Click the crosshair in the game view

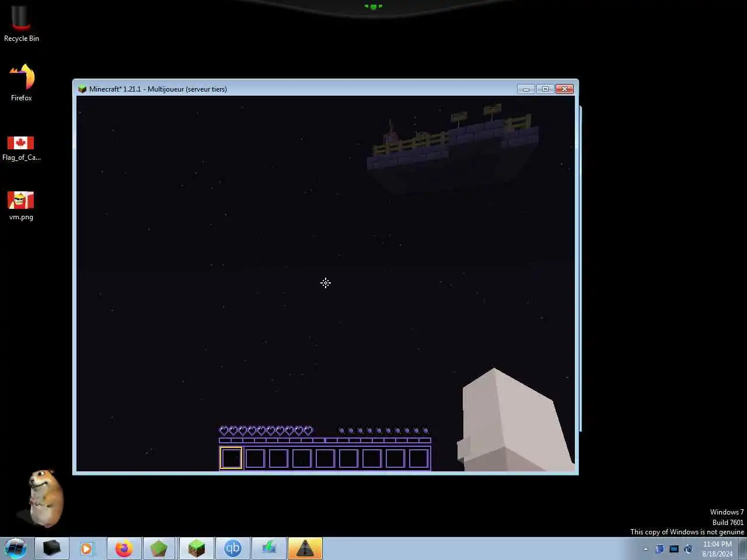tap(326, 283)
